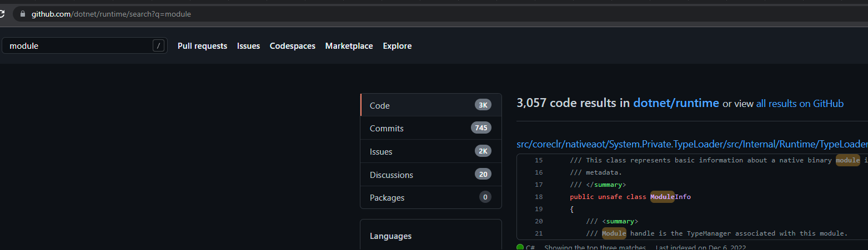Open Pull requests page
This screenshot has height=250, width=868.
tap(202, 46)
